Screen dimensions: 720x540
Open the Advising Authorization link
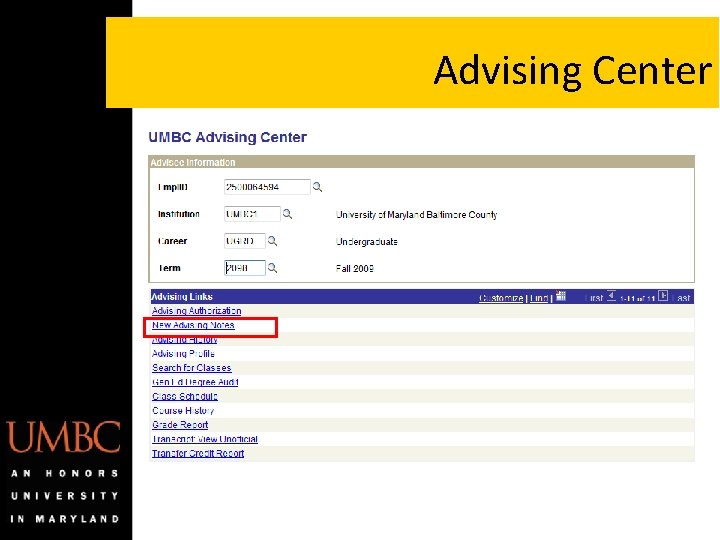tap(197, 311)
